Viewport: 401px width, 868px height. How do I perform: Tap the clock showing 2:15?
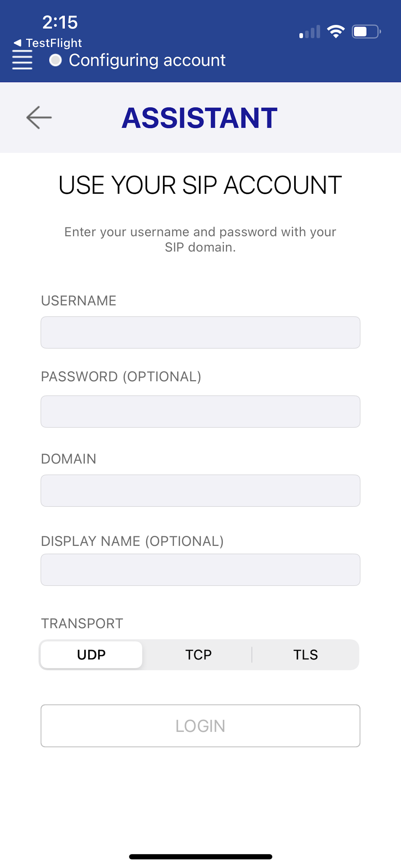click(x=60, y=22)
